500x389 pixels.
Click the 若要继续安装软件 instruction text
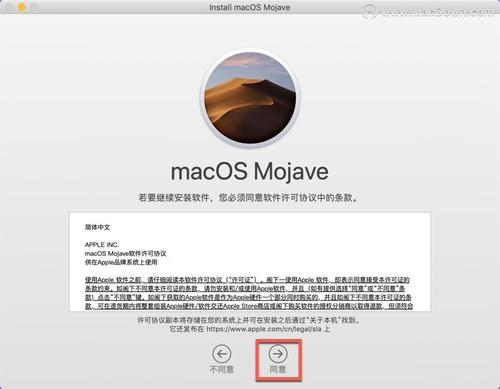[x=249, y=198]
